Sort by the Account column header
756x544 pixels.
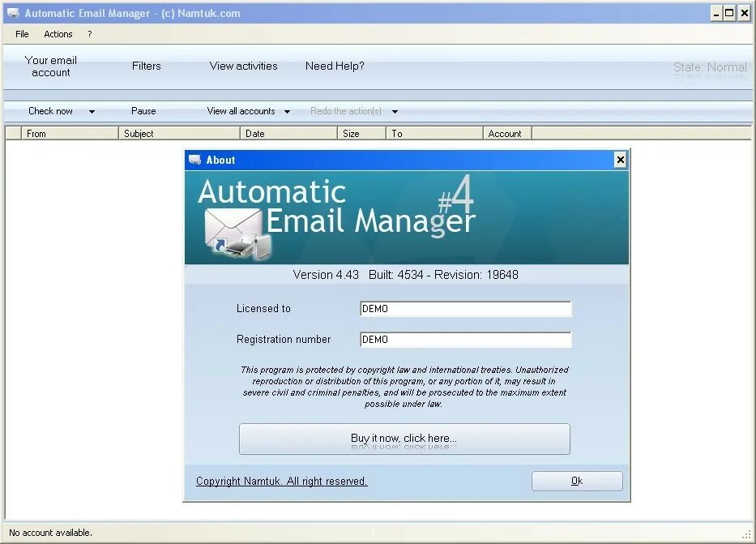tap(507, 134)
